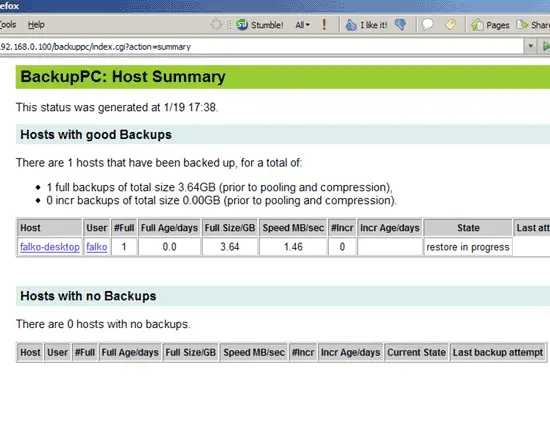Screen dimensions: 550x429
Task: Click the Host column header in good backups
Action: (x=49, y=228)
